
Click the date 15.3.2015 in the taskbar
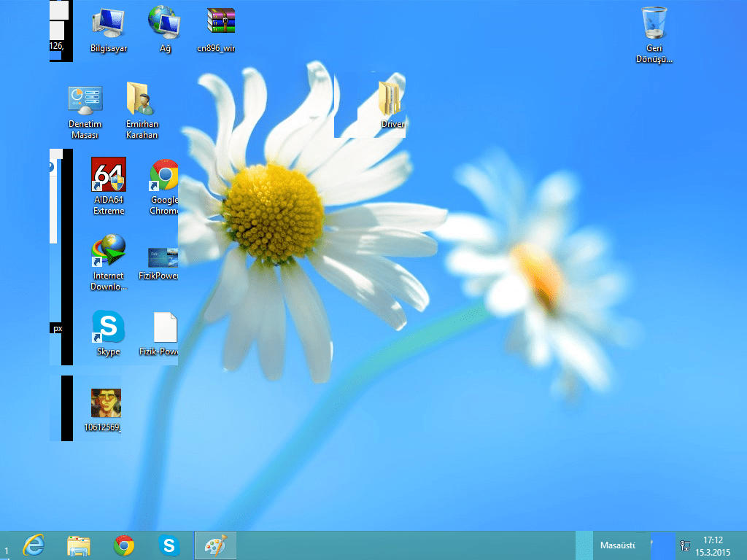713,553
